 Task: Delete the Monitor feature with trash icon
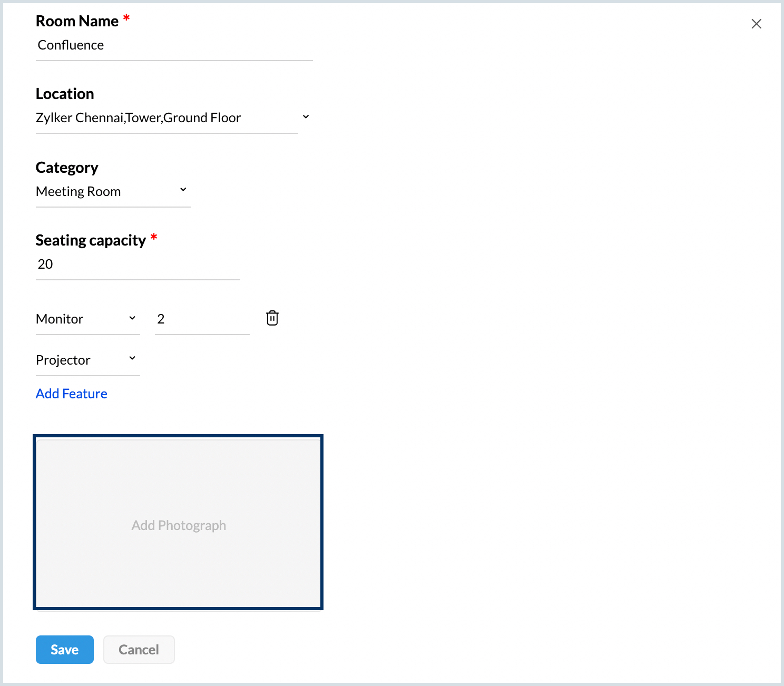point(272,318)
